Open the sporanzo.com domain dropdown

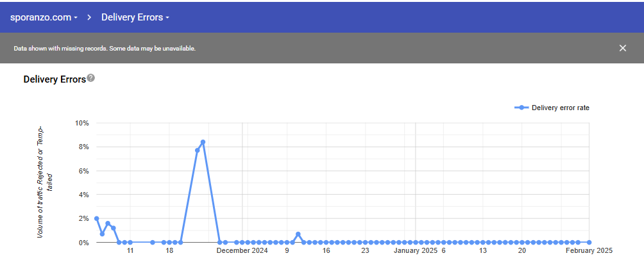click(x=44, y=17)
